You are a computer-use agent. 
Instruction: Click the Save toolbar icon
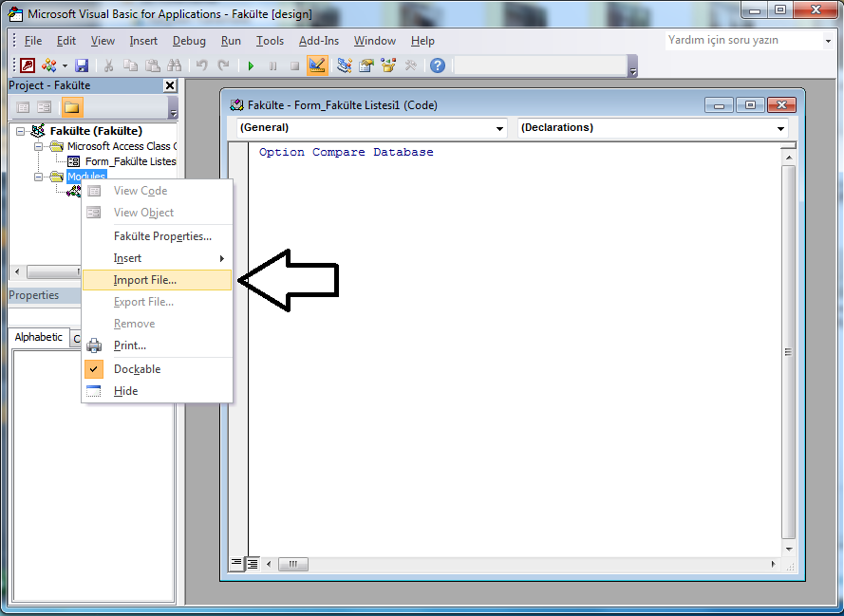(x=82, y=65)
